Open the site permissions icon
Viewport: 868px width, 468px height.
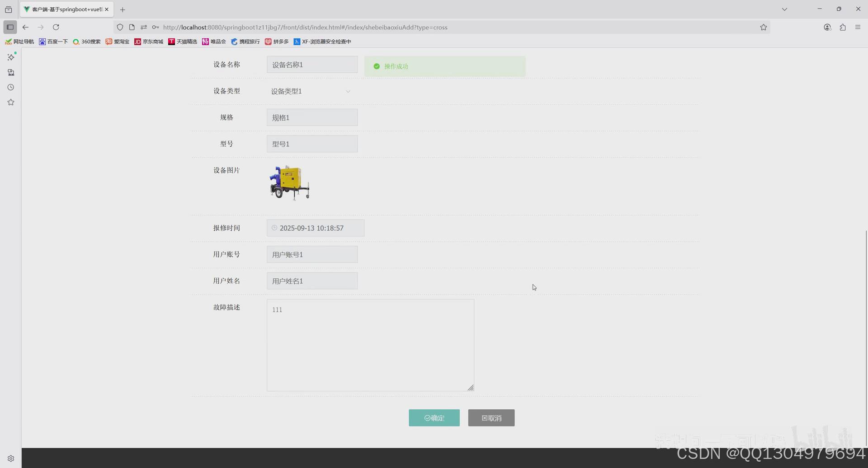coord(144,27)
